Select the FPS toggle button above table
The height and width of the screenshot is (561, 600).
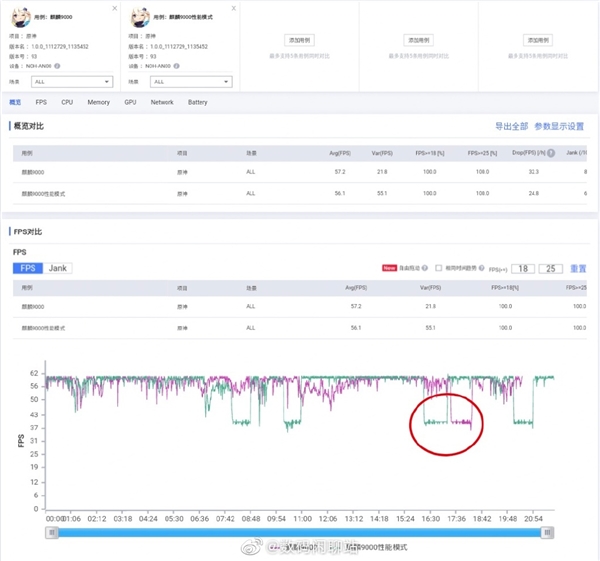point(27,268)
